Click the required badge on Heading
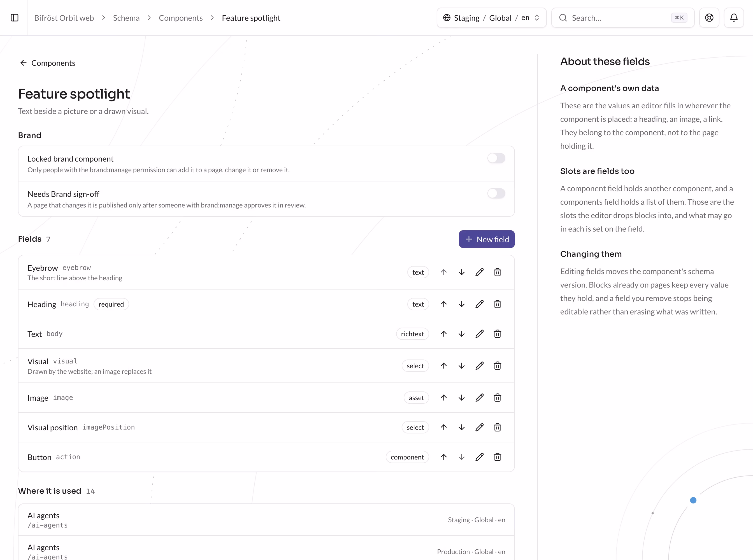The image size is (753, 560). pos(111,304)
